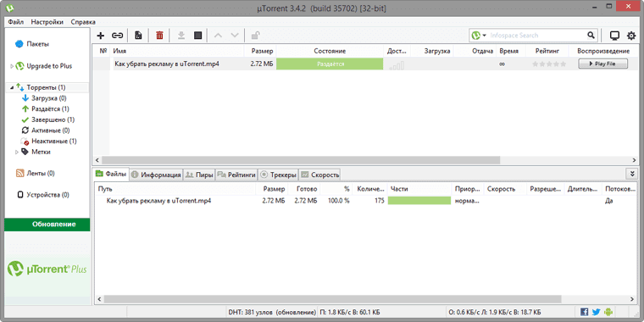This screenshot has height=322, width=644.
Task: Click the Play File button
Action: point(603,64)
